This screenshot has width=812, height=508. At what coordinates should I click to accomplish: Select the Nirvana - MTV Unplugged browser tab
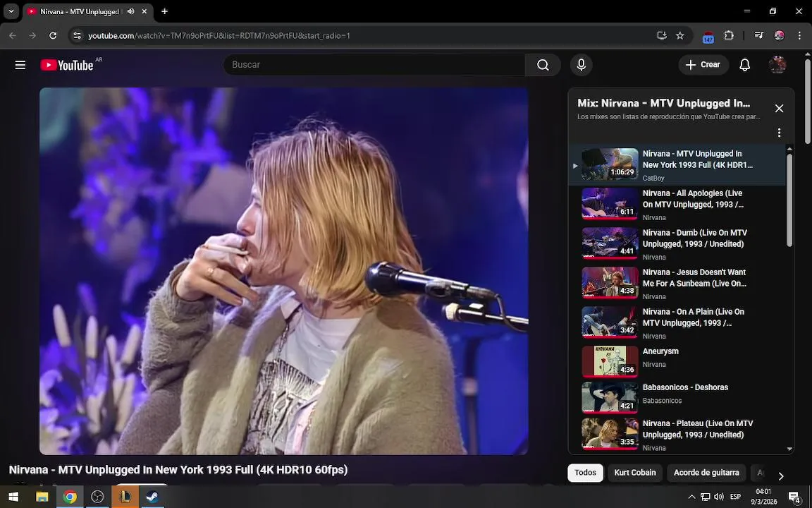coord(88,11)
